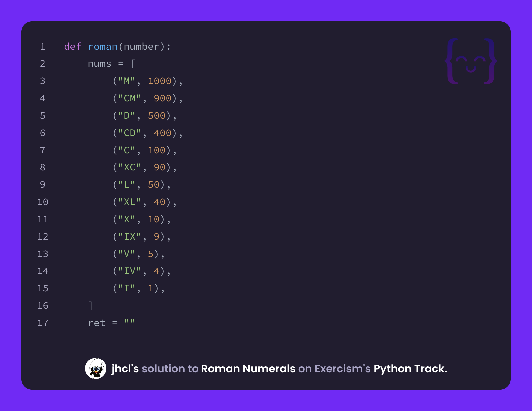
Task: Click line number 17 in gutter
Action: click(43, 323)
